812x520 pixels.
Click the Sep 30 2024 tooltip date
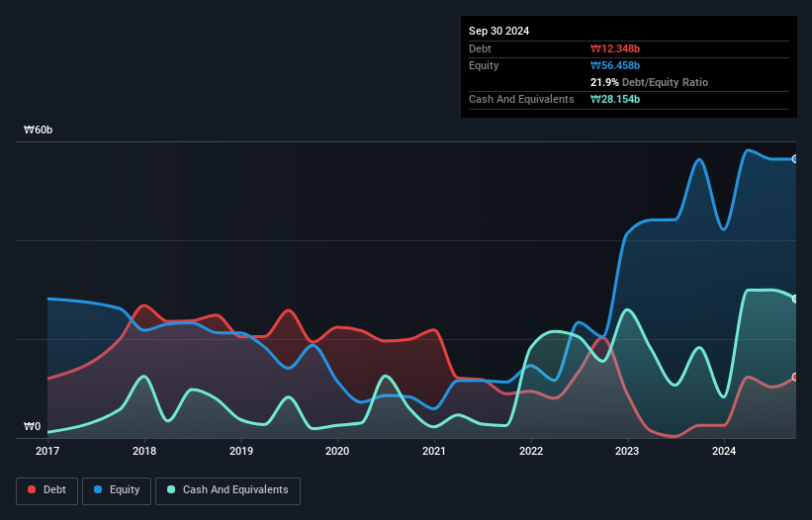coord(498,31)
